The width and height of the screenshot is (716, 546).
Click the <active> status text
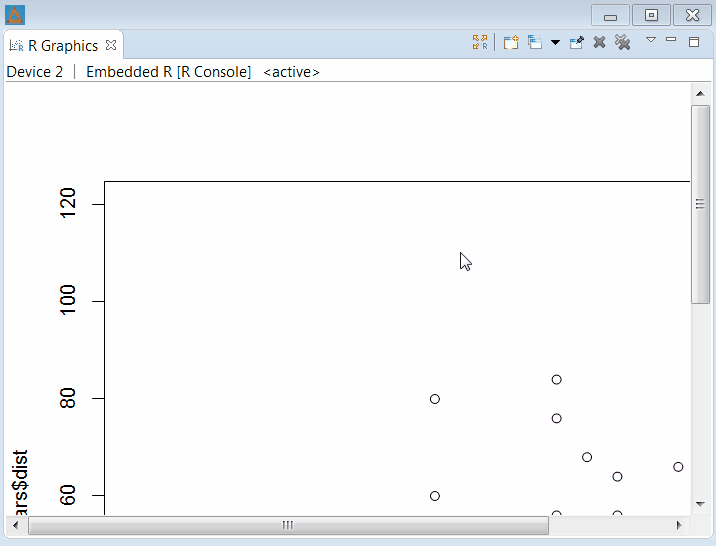(291, 72)
